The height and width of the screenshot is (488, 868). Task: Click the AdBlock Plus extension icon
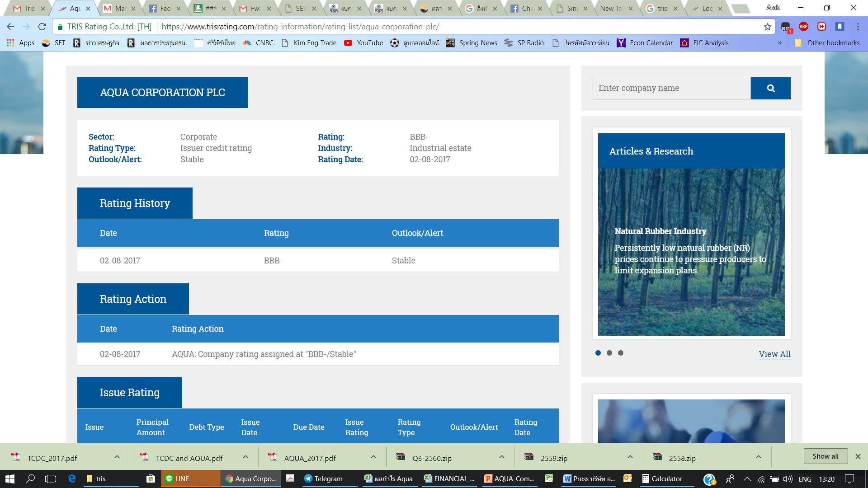point(803,27)
